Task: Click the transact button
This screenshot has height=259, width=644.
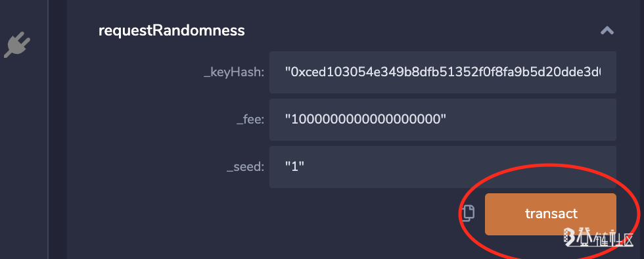Action: [551, 214]
